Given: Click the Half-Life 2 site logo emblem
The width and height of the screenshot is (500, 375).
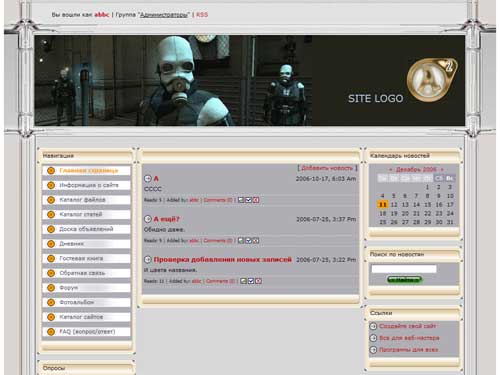Looking at the screenshot, I should pos(432,80).
